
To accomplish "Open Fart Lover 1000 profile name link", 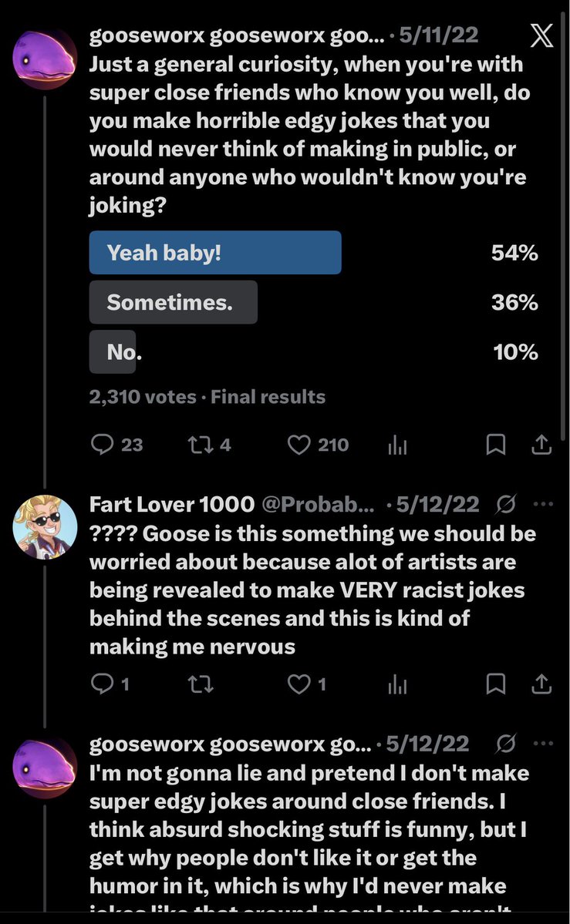I will [x=172, y=505].
